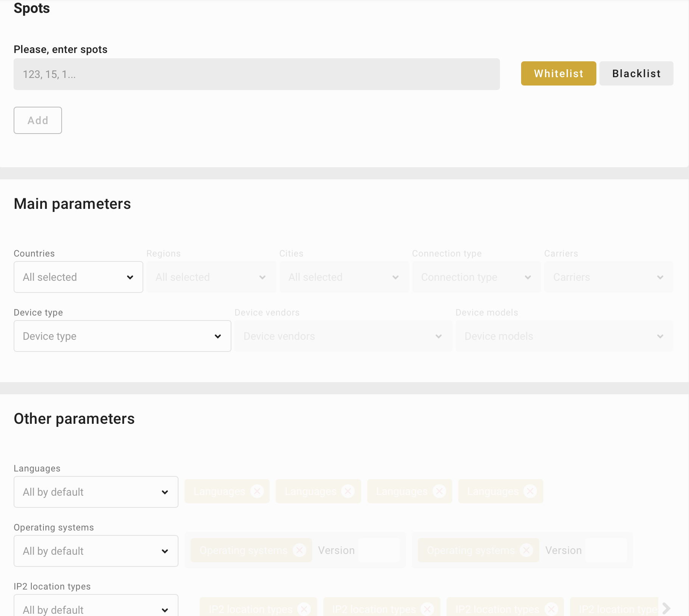Image resolution: width=689 pixels, height=616 pixels.
Task: Open the Connection type dropdown
Action: coord(476,277)
